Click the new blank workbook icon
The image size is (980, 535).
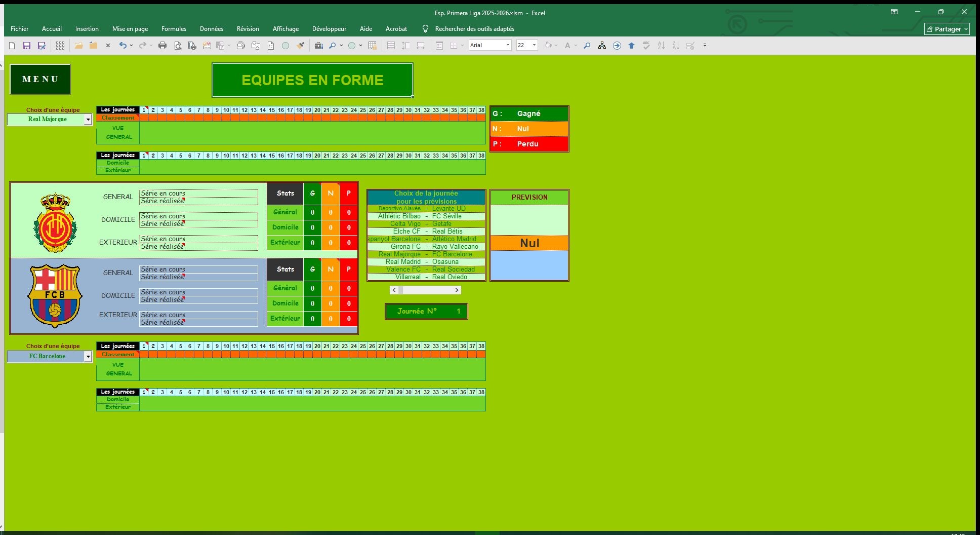pos(12,46)
